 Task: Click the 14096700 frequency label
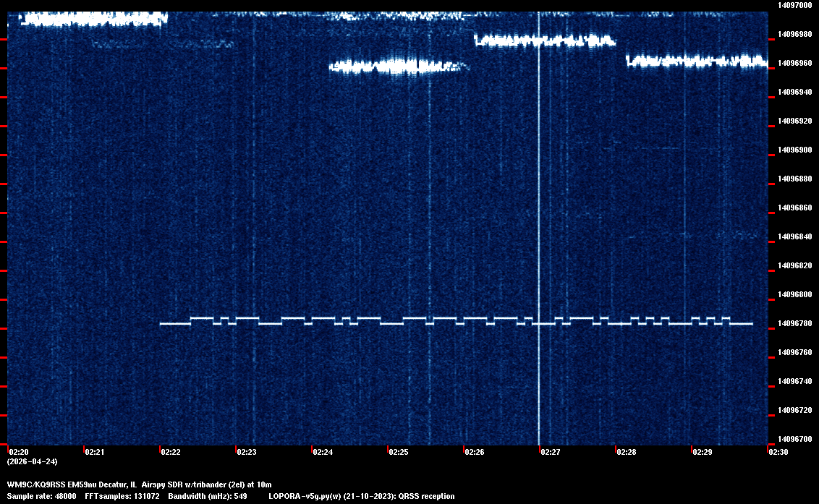click(794, 439)
